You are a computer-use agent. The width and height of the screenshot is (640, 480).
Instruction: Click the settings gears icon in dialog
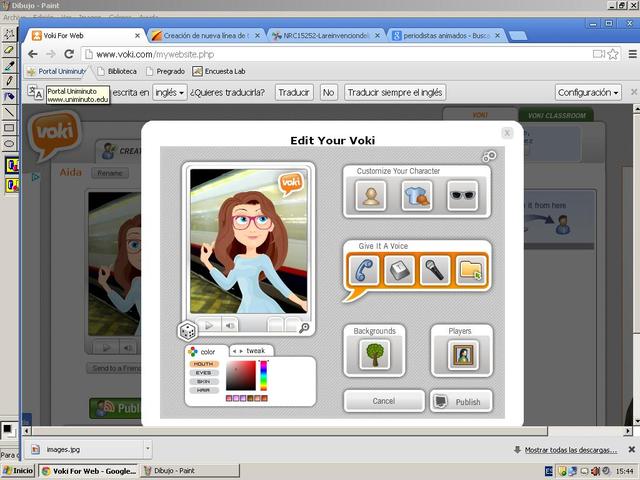[489, 156]
